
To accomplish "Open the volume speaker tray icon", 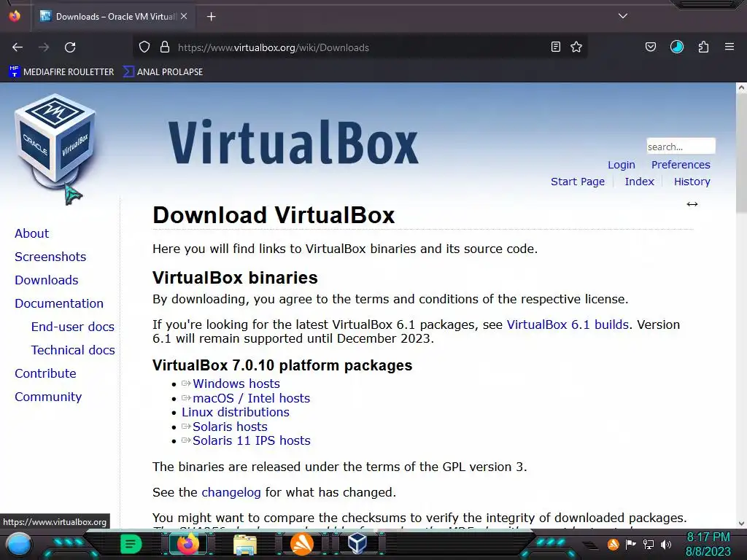I will click(x=666, y=544).
